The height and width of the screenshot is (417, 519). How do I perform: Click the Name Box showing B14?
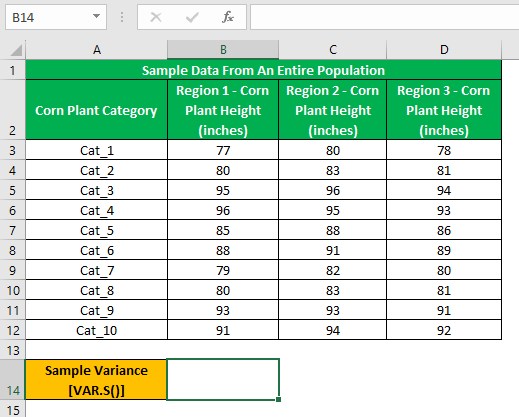pos(56,17)
